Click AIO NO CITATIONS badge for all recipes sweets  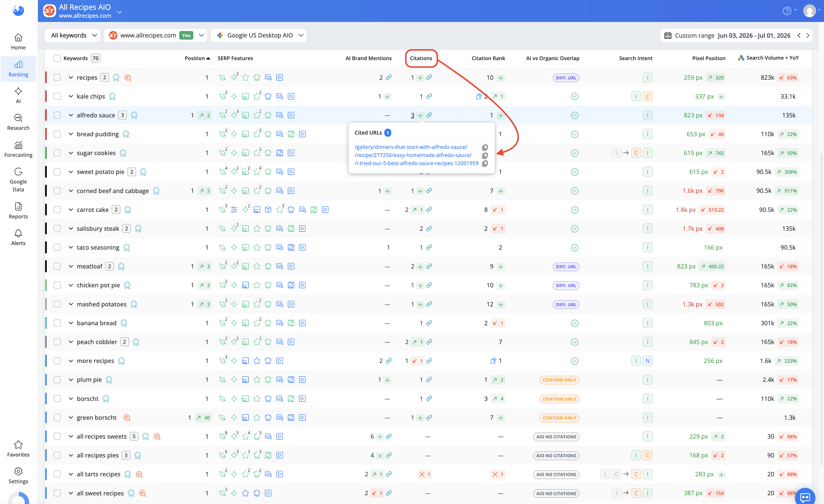tap(556, 437)
